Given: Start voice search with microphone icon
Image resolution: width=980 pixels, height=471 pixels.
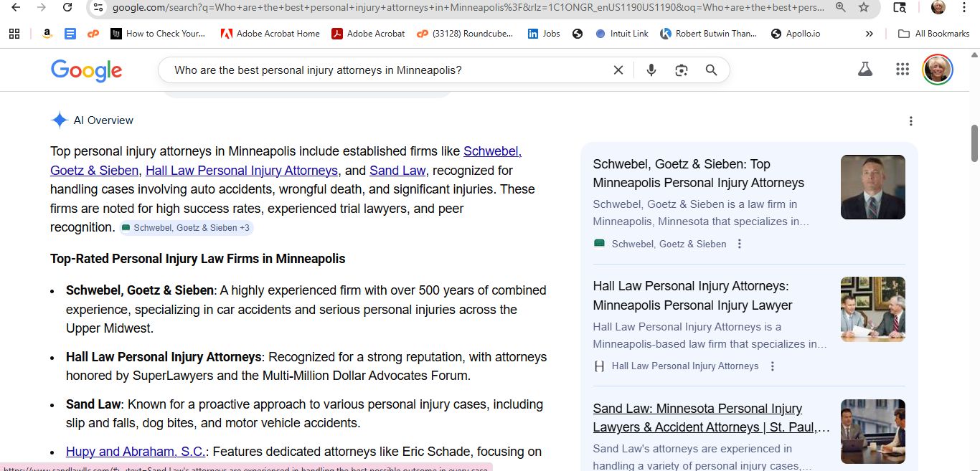Looking at the screenshot, I should tap(651, 70).
